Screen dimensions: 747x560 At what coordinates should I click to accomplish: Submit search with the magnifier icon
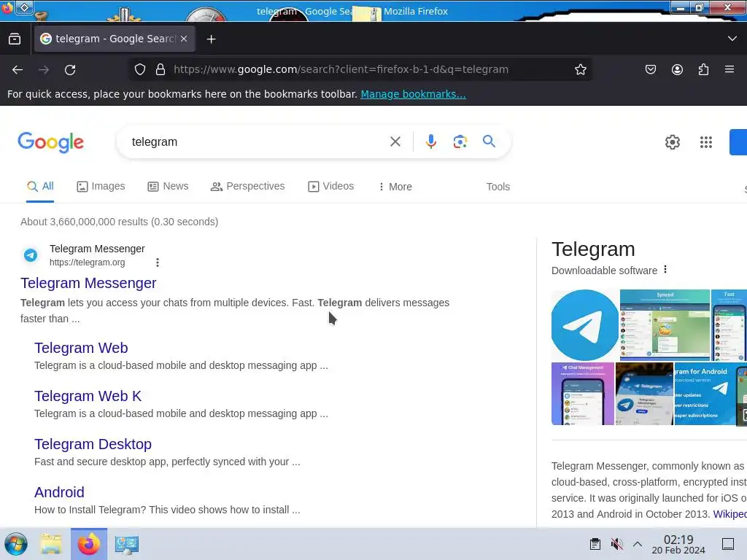pyautogui.click(x=489, y=141)
